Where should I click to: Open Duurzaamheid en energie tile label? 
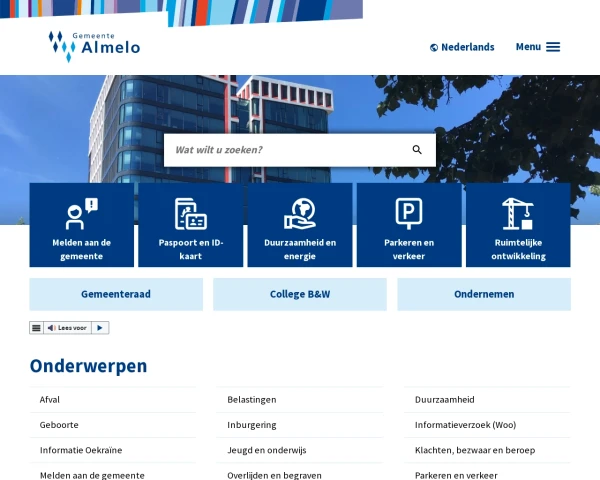300,250
